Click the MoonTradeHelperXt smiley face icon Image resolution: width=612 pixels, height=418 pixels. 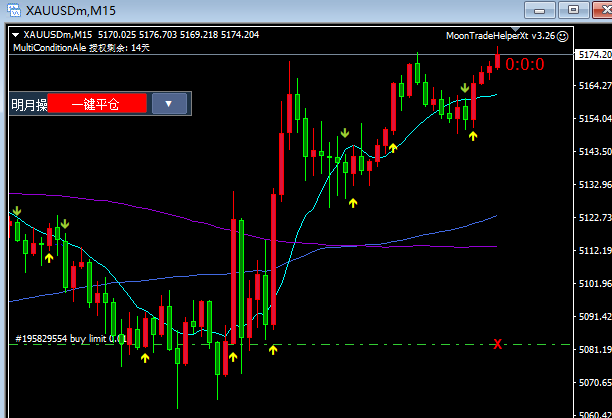click(x=562, y=36)
